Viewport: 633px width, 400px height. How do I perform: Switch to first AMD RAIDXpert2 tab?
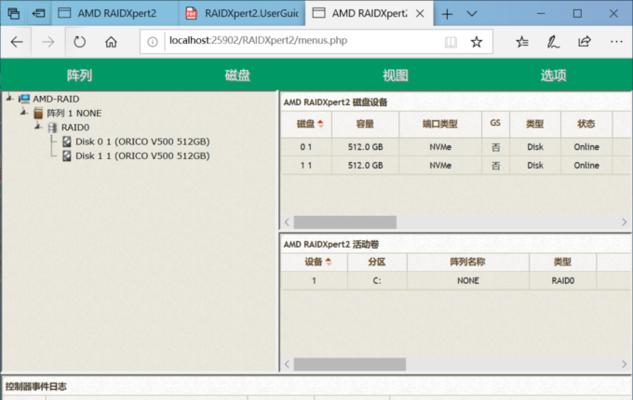(x=114, y=13)
